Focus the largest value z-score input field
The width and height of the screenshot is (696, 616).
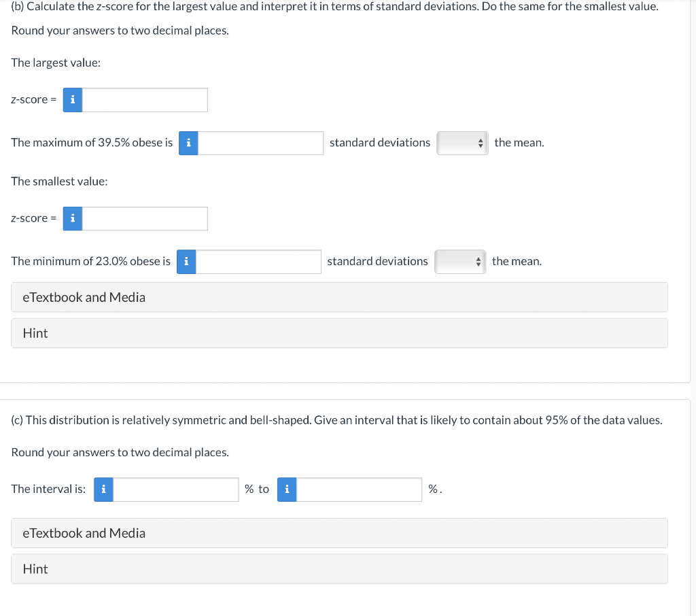145,100
